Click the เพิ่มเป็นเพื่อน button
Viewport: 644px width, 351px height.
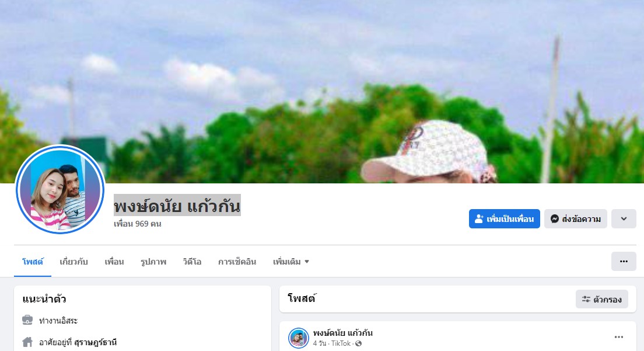click(505, 218)
